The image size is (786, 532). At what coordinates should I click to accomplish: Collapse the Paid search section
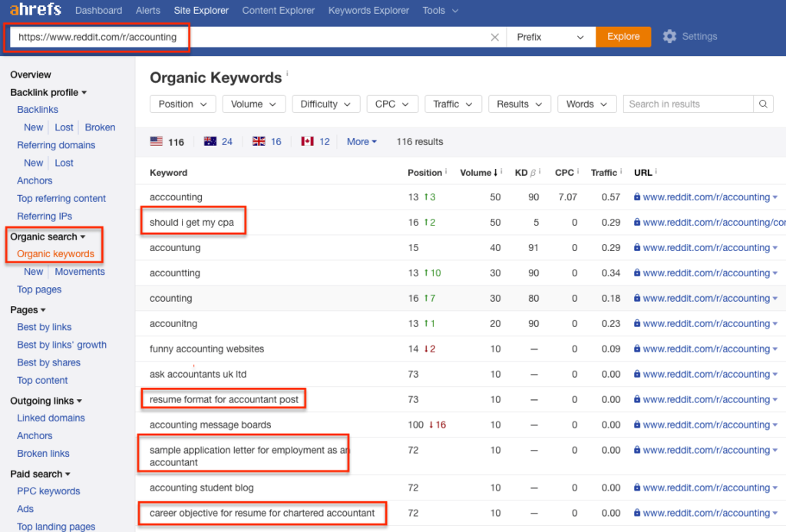click(x=40, y=474)
